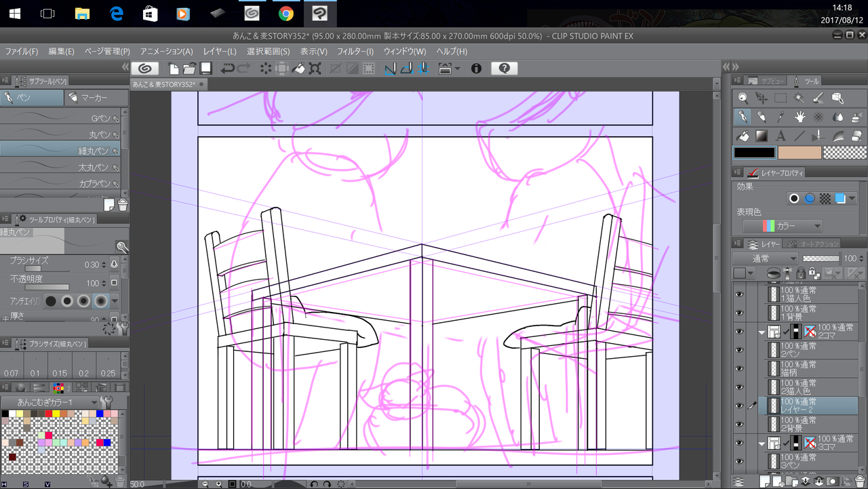Click the Redo arrow icon
The image size is (868, 489).
coord(244,68)
